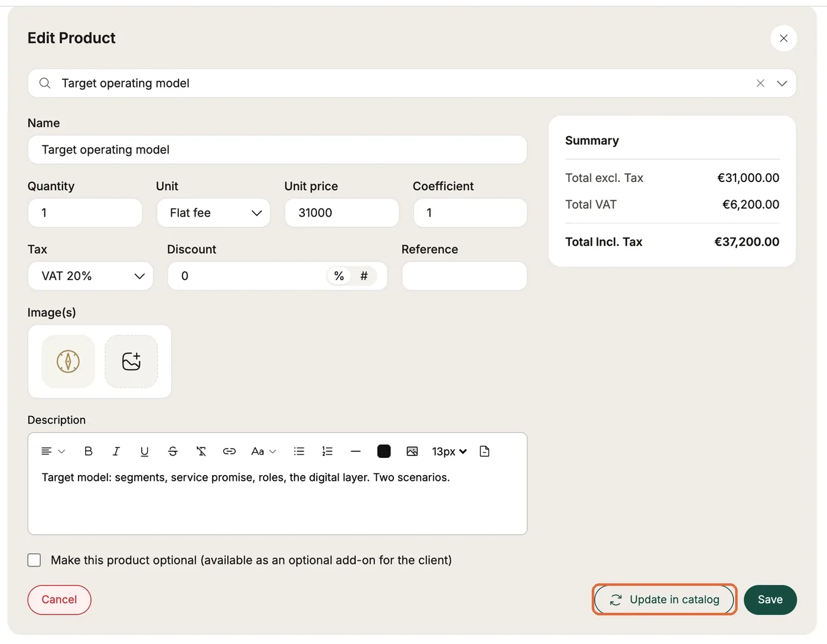Click the Cancel button
The height and width of the screenshot is (644, 827).
59,600
